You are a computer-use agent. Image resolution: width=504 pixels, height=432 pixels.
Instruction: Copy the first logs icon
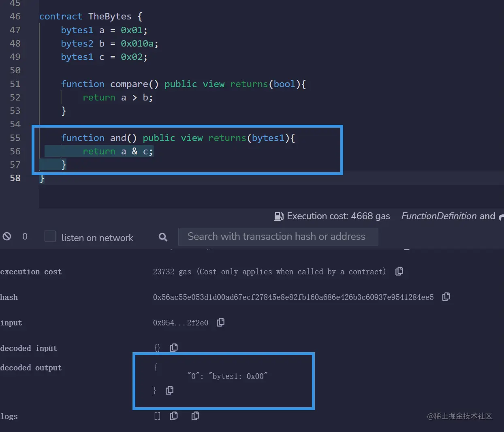(174, 415)
